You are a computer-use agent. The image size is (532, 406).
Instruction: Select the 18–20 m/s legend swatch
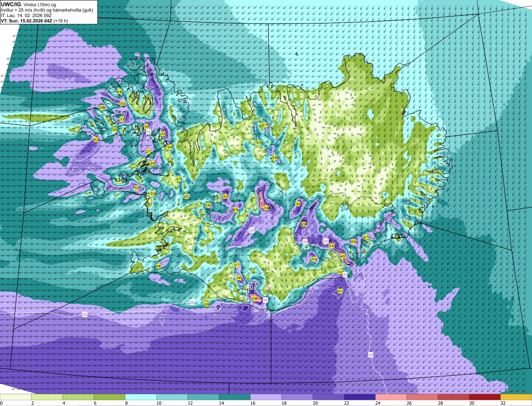coord(298,397)
